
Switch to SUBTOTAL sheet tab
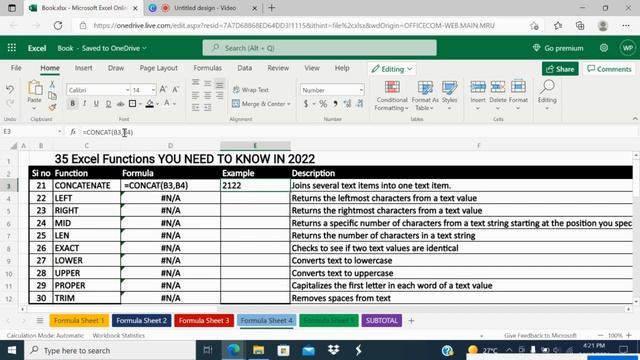click(381, 320)
